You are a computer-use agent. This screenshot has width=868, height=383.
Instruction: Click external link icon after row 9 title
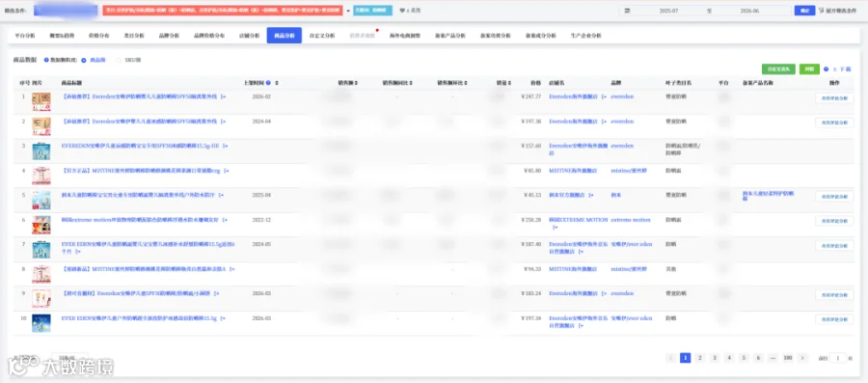[216, 293]
